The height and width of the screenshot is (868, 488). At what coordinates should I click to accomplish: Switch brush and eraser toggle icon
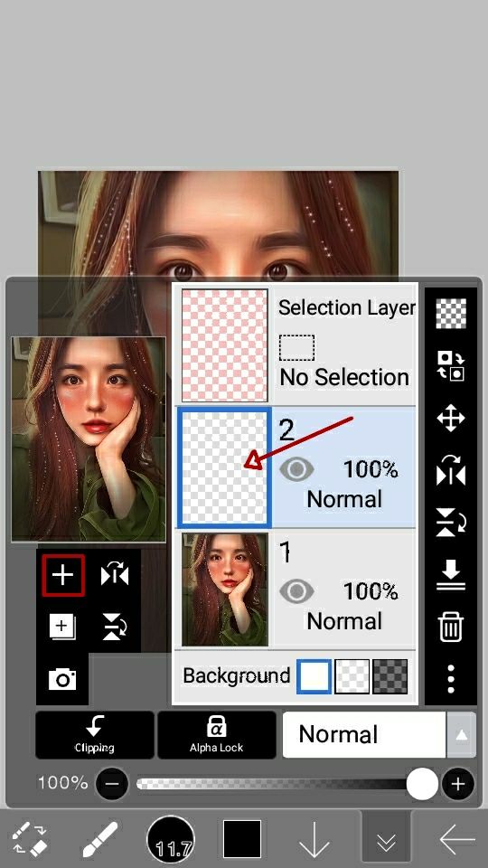coord(29,840)
